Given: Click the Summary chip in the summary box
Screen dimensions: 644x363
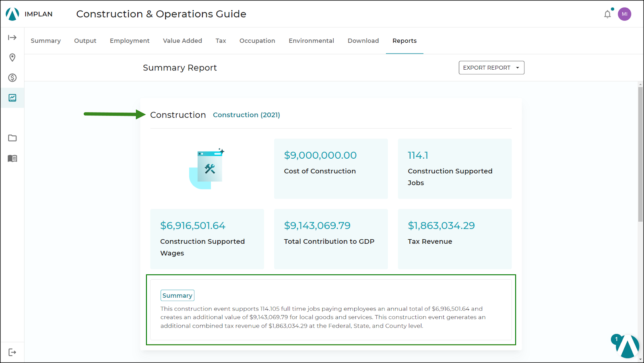Looking at the screenshot, I should tap(177, 295).
